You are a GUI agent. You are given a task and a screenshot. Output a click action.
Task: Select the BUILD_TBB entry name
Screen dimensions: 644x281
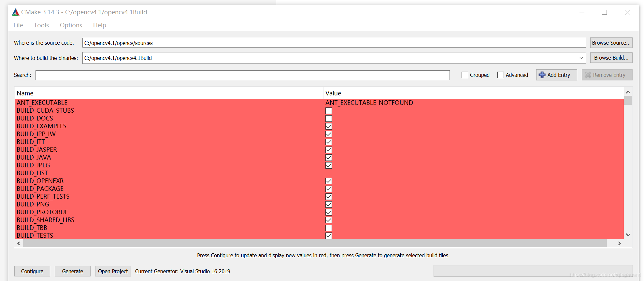point(32,228)
